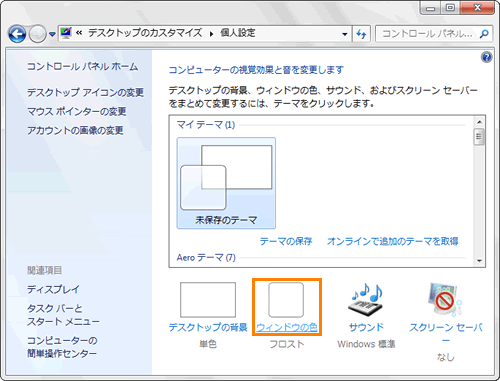
Task: Open デスクトップの背景 link
Action: coord(208,327)
